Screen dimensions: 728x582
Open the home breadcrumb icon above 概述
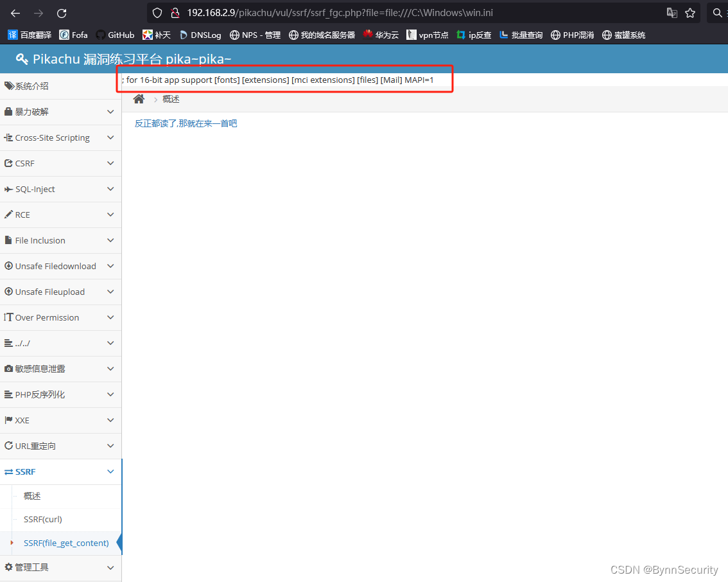(139, 98)
